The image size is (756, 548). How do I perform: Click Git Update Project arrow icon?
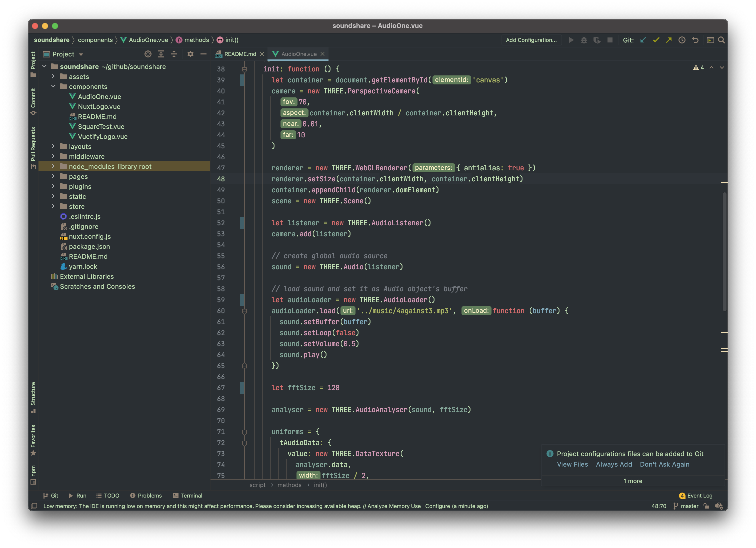[x=643, y=40]
